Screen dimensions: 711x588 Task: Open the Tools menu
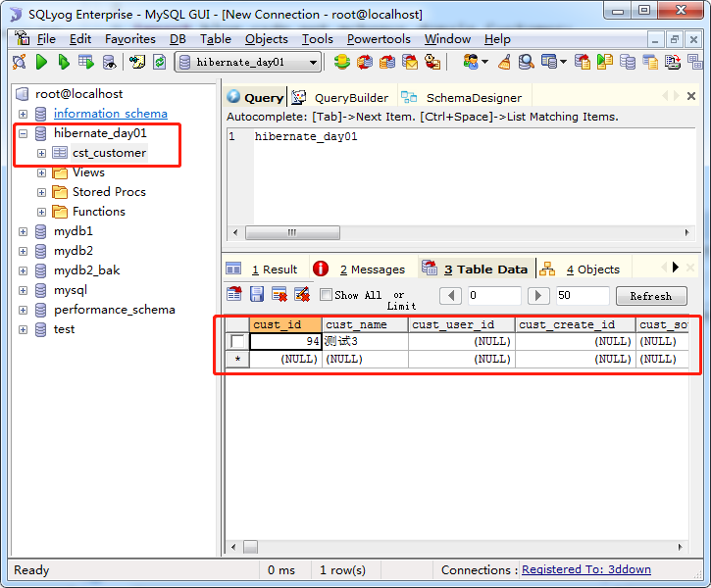click(318, 39)
